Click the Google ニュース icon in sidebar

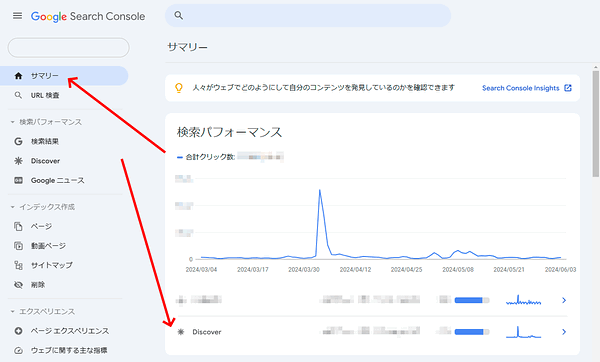coord(18,180)
